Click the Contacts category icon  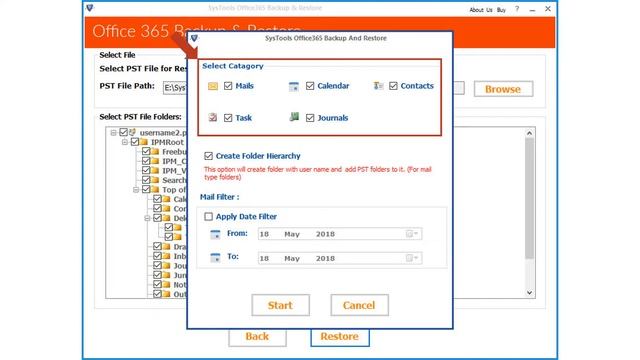point(378,86)
